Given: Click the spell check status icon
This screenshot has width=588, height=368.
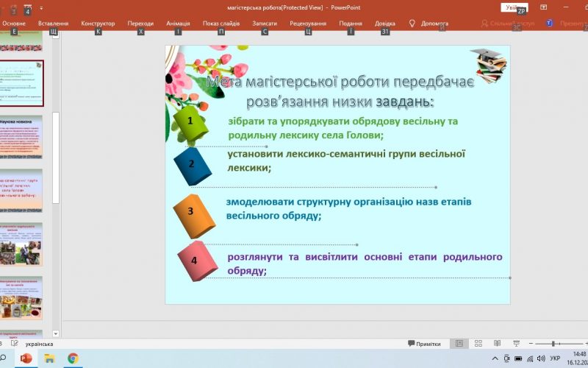Looking at the screenshot, I should tap(14, 343).
